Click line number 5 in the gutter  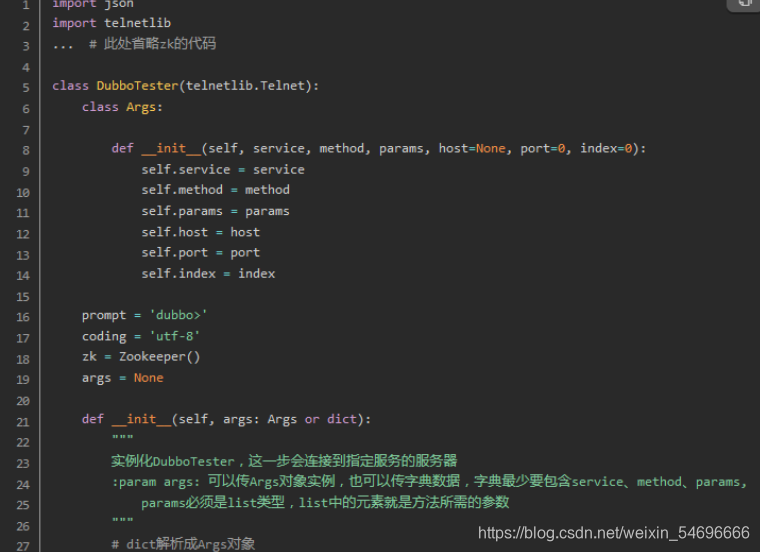coord(26,88)
